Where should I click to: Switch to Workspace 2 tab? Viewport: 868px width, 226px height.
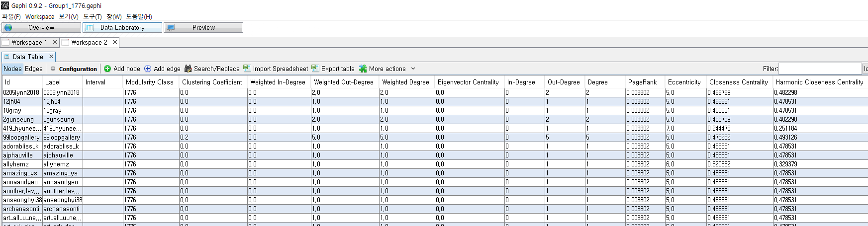click(x=89, y=43)
